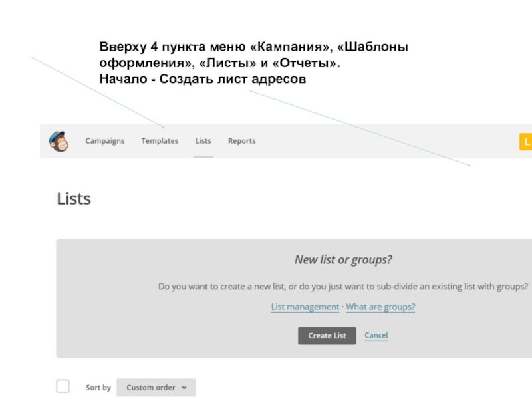Open the Reports menu item
Viewport: 532px width, 399px height.
pos(241,141)
